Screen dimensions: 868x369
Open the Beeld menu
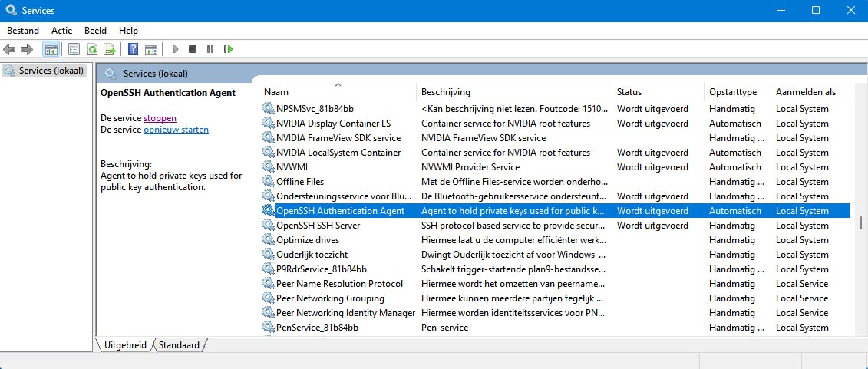tap(95, 31)
